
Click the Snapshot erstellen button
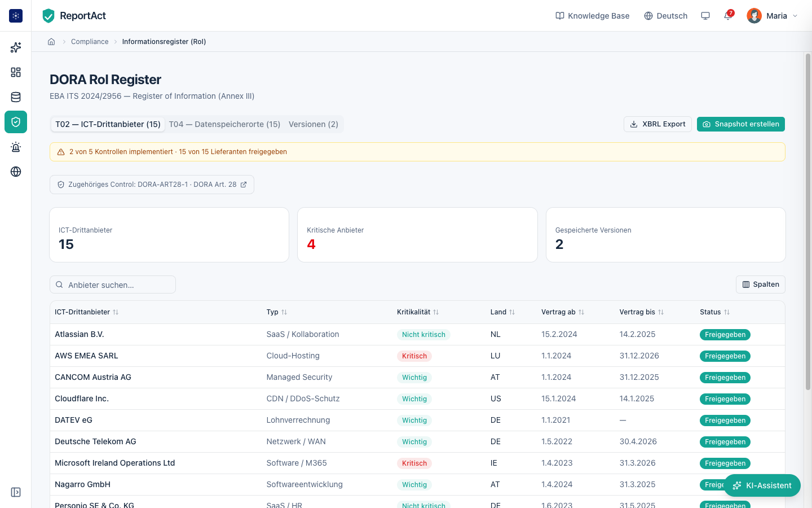(741, 124)
